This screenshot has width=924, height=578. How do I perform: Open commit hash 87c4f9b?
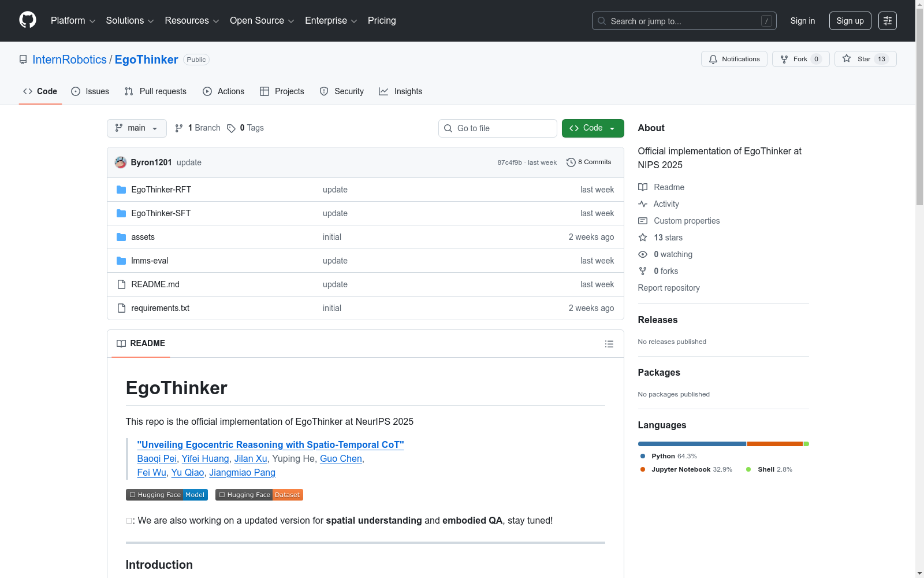509,162
